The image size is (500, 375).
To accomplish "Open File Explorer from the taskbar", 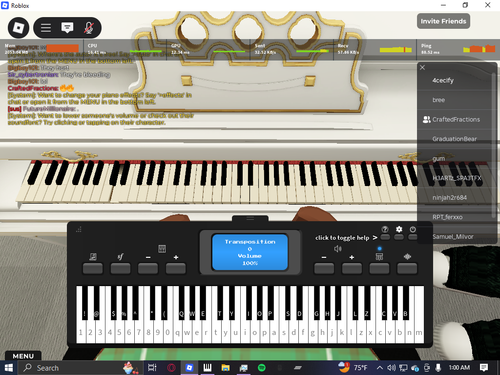I will [226, 368].
